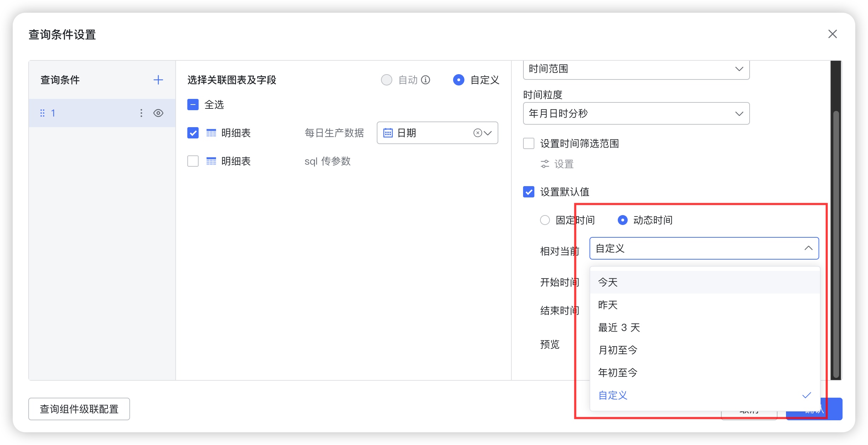The image size is (868, 445).
Task: Click the table icon of 每日生产数据 row
Action: (x=211, y=133)
